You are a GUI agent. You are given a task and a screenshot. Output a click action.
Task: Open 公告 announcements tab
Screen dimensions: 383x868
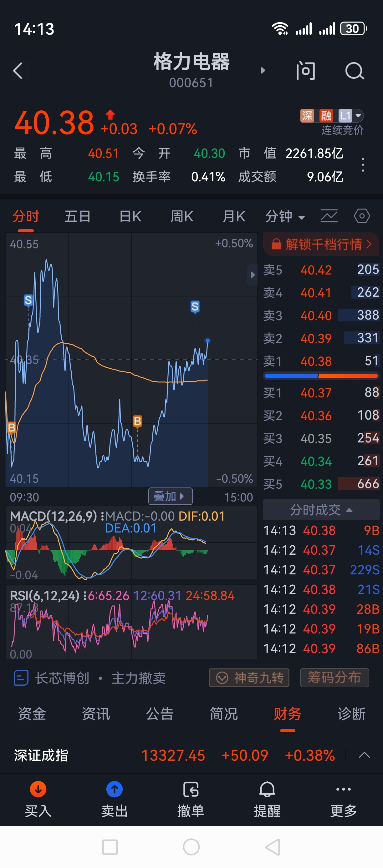160,714
